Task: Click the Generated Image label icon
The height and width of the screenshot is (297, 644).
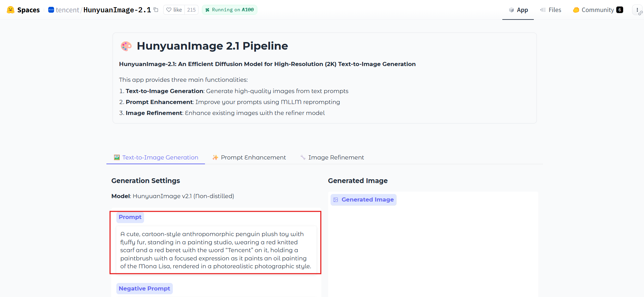Action: [336, 200]
